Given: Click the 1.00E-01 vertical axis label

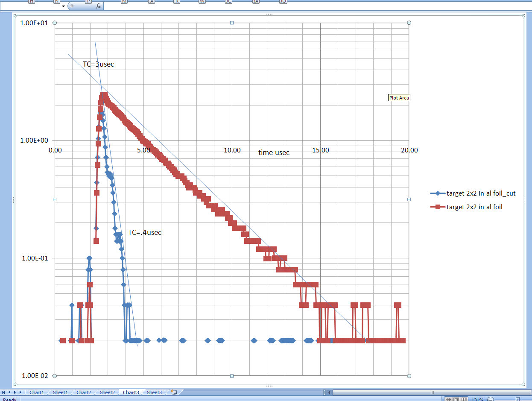Looking at the screenshot, I should click(34, 258).
